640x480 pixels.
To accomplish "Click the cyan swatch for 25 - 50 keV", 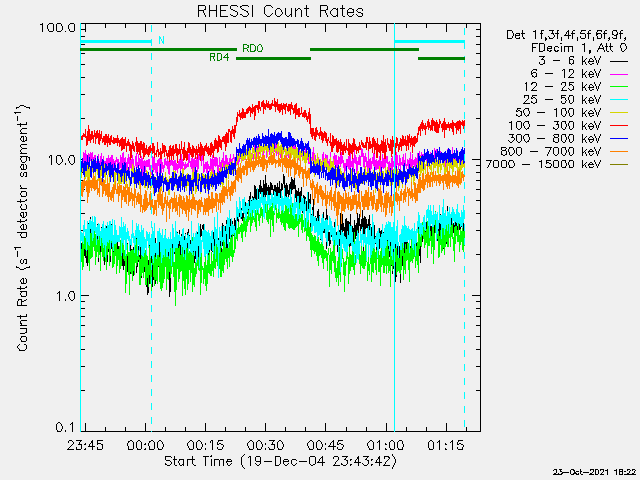I will point(619,100).
